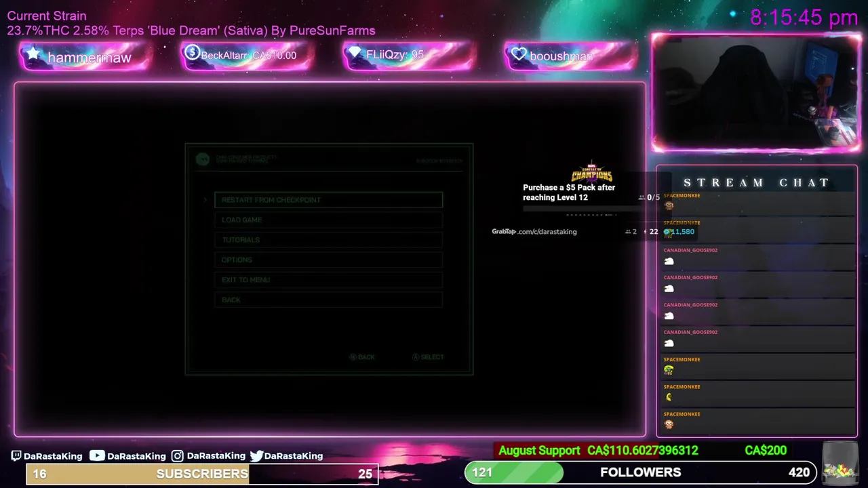Click the booushman badge
The image size is (868, 488).
pos(571,56)
